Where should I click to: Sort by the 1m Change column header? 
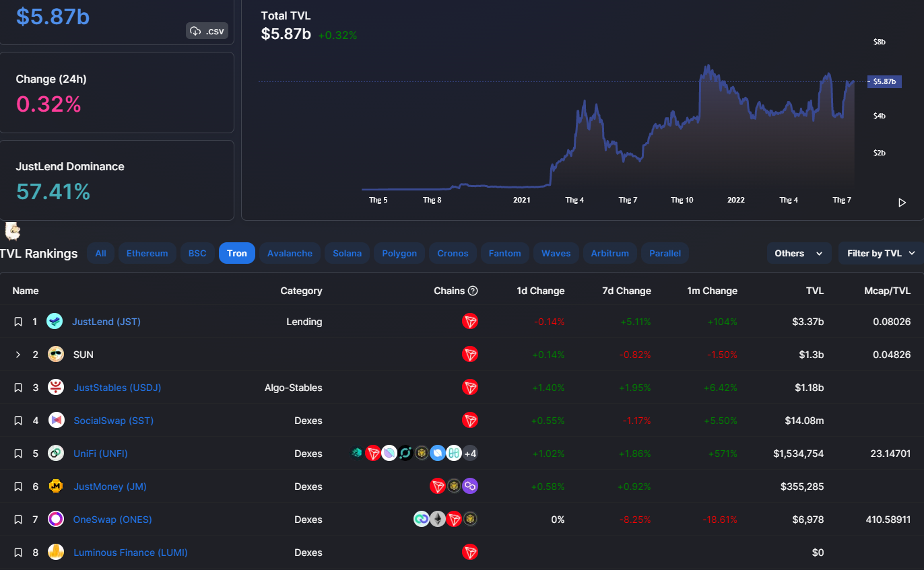[712, 291]
